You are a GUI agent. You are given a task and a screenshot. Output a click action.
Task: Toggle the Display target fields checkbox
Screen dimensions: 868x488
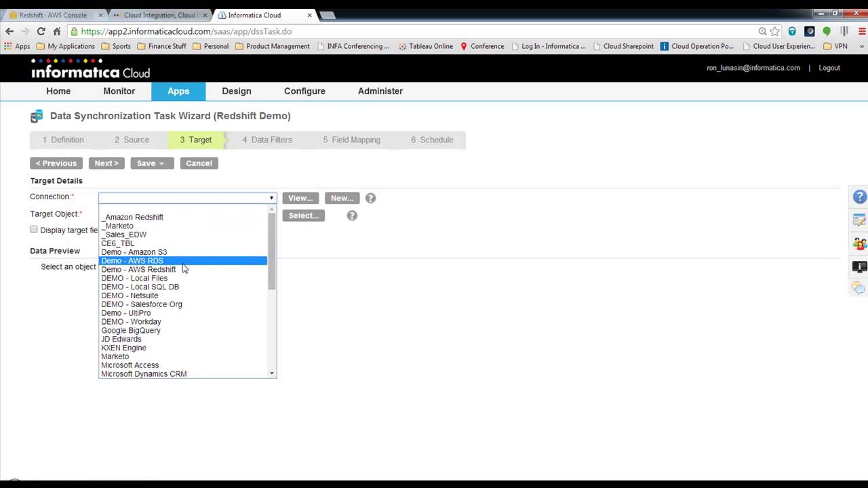coord(34,230)
